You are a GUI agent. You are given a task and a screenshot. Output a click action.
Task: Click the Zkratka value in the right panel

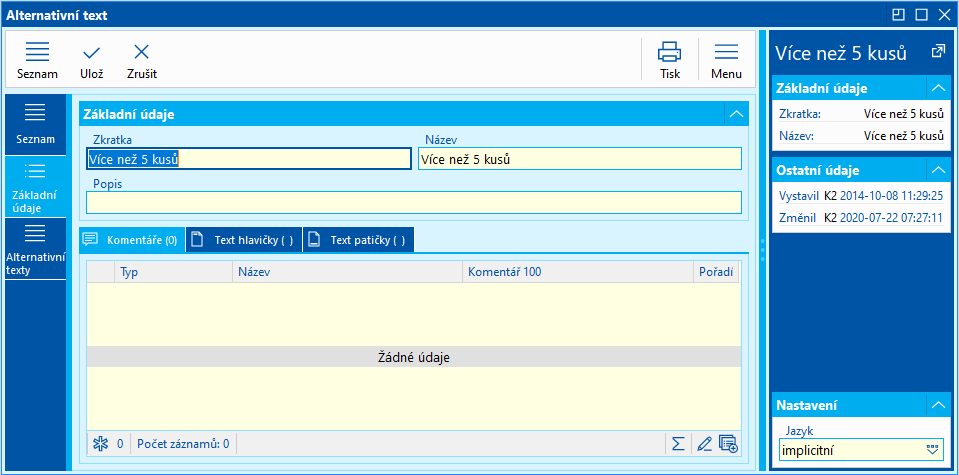(x=903, y=114)
